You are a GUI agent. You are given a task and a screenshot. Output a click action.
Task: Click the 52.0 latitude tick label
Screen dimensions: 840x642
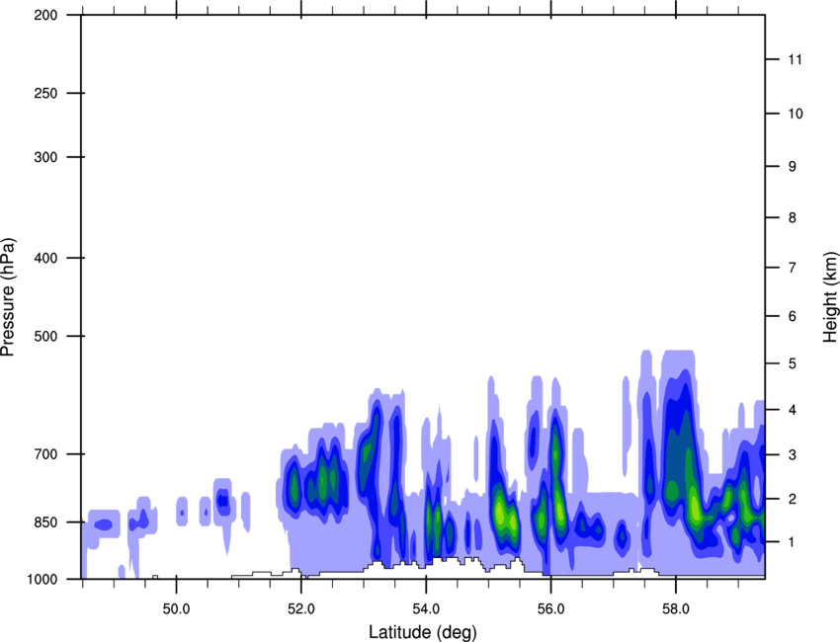tap(301, 609)
